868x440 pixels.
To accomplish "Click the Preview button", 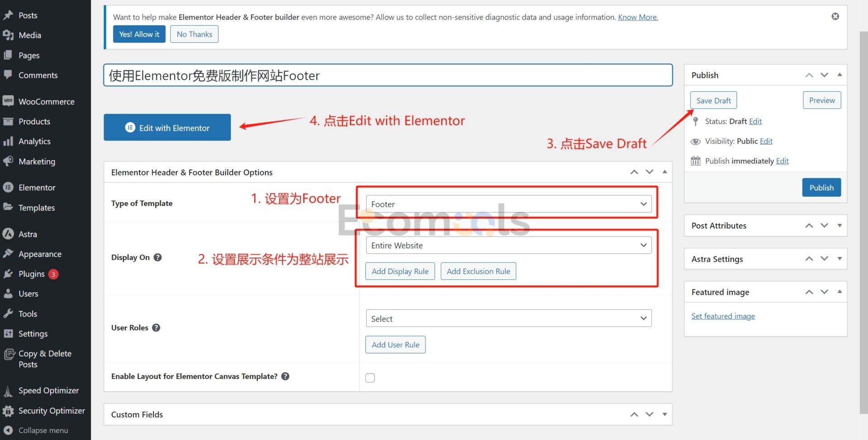I will coord(822,100).
